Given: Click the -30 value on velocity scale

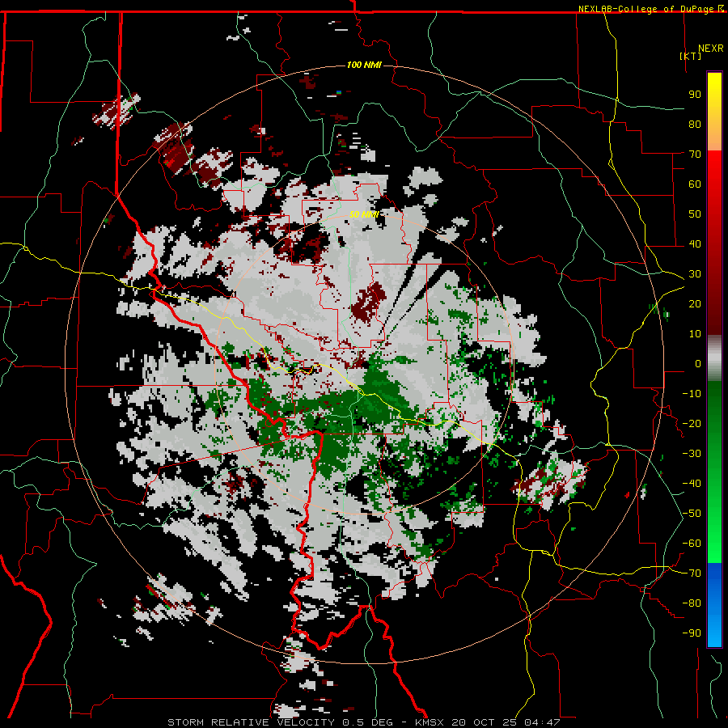Looking at the screenshot, I should (x=692, y=454).
